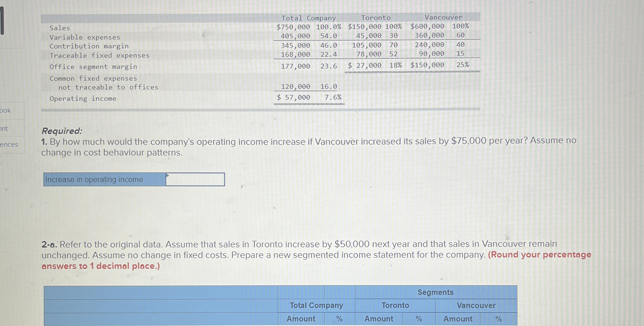
Task: Click Toronto segment margin $ 27,000
Action: 365,66
